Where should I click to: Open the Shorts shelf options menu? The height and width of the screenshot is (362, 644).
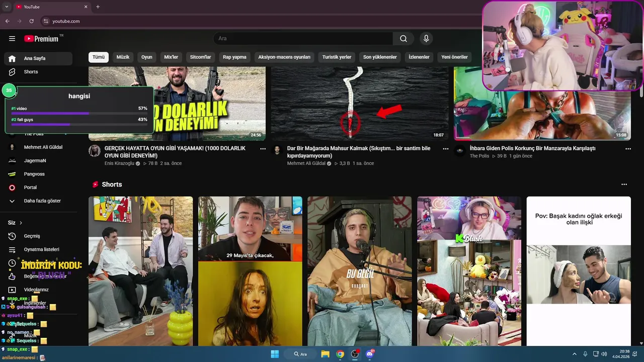tap(624, 185)
